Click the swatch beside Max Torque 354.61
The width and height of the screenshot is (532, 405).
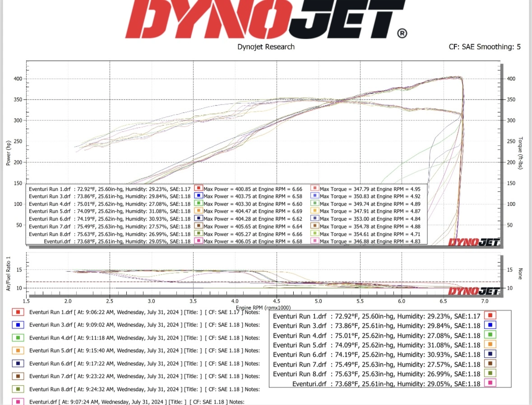click(x=315, y=233)
